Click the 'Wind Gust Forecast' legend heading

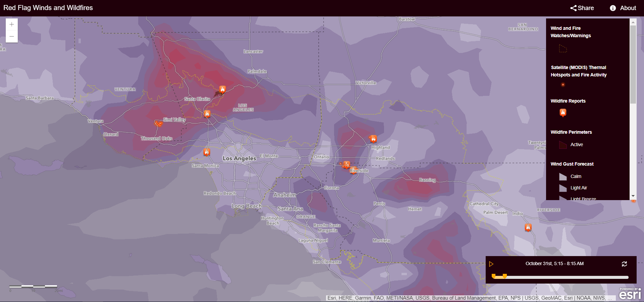[572, 164]
